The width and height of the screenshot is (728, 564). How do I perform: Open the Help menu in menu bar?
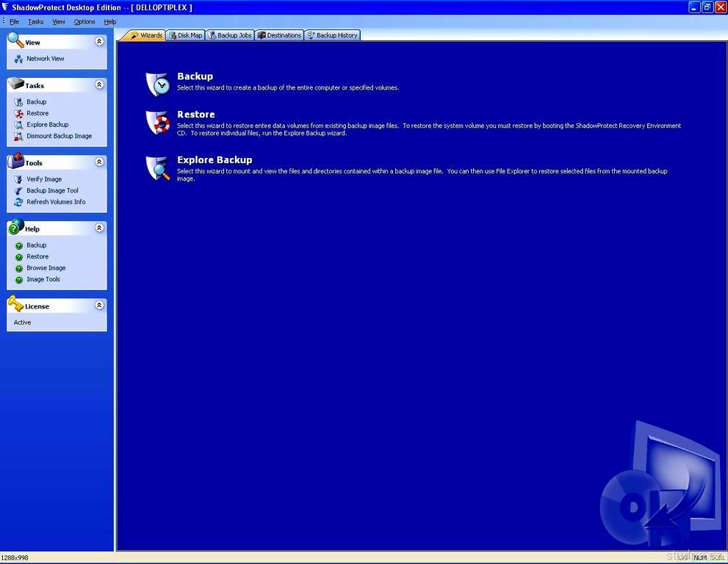tap(110, 22)
